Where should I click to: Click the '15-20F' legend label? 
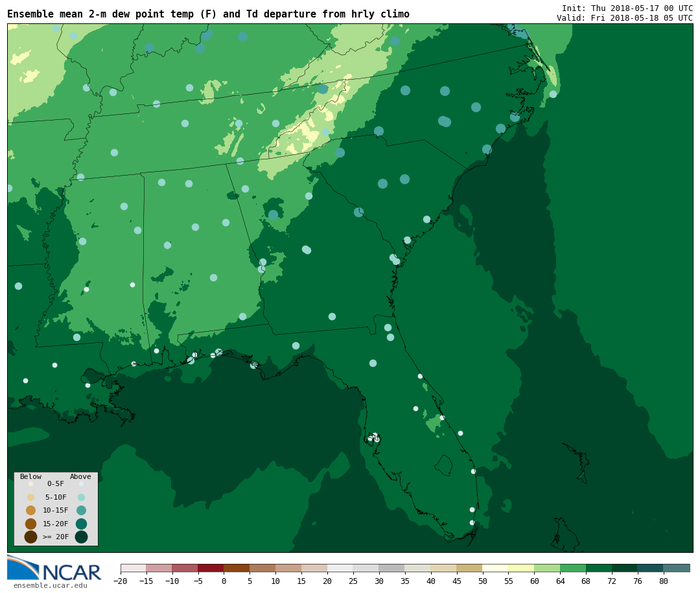56,524
